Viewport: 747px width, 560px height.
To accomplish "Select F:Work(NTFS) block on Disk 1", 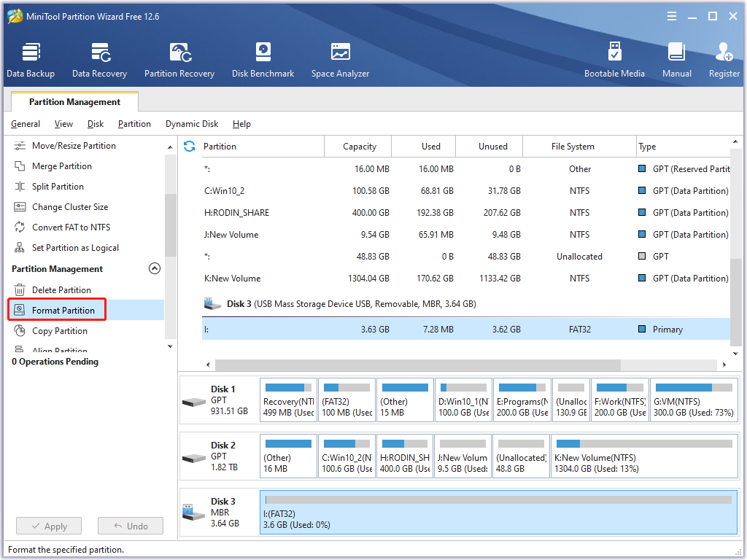I will point(620,400).
